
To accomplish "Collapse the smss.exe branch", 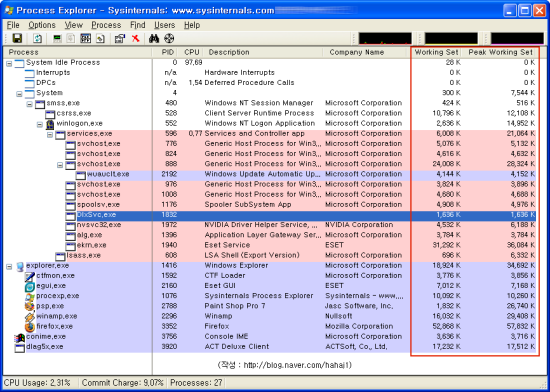I will [29, 104].
